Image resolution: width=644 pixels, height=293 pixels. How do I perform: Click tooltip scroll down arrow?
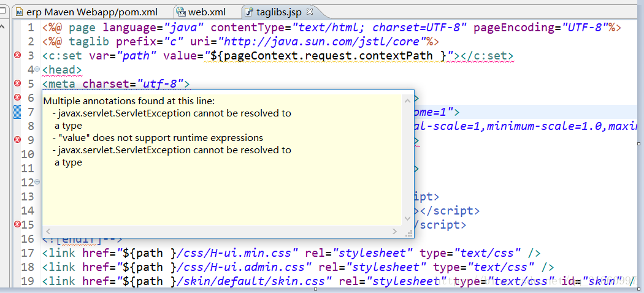point(407,218)
